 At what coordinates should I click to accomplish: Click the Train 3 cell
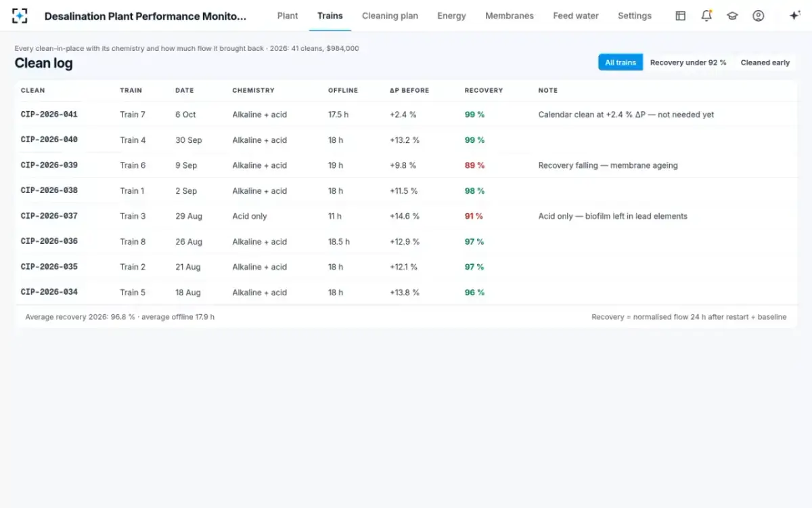(x=133, y=216)
